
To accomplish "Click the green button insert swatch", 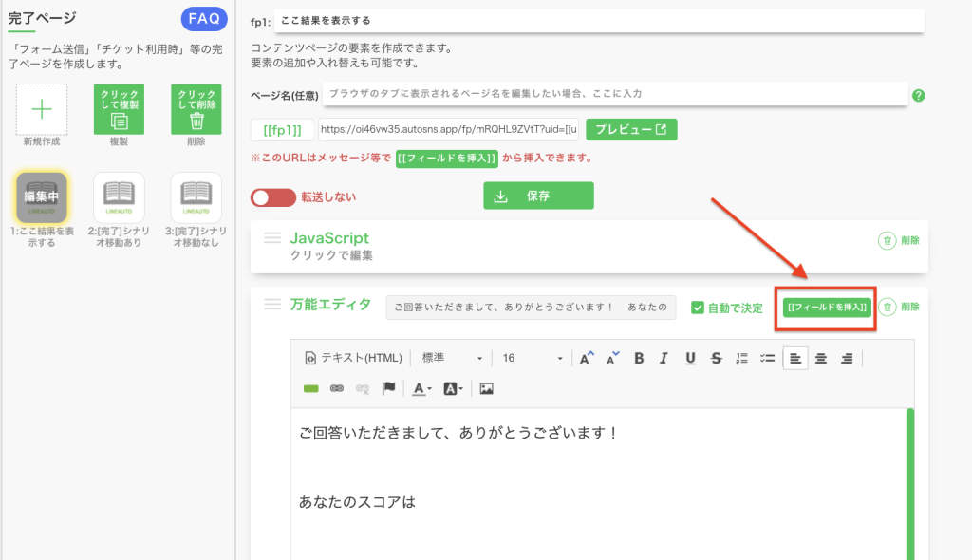I will 310,388.
